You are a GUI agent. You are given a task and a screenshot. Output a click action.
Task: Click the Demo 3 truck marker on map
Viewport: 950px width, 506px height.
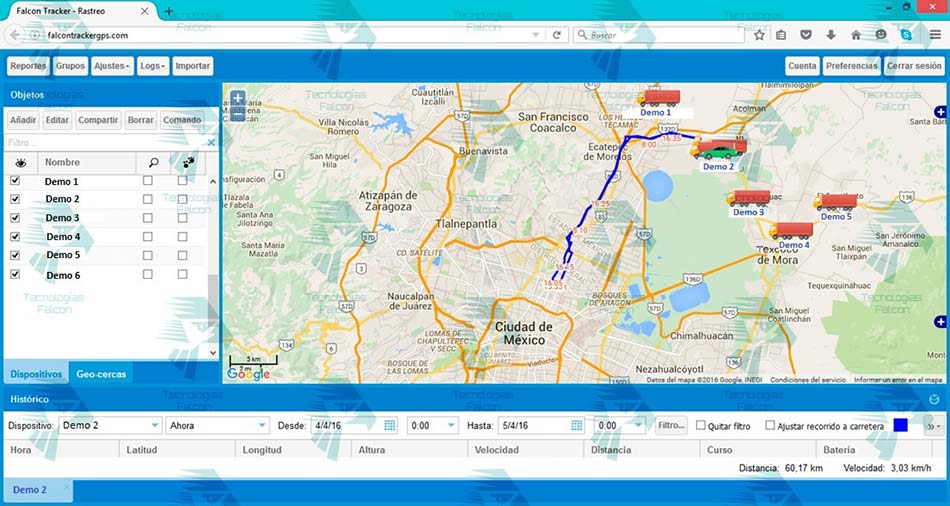pos(748,198)
